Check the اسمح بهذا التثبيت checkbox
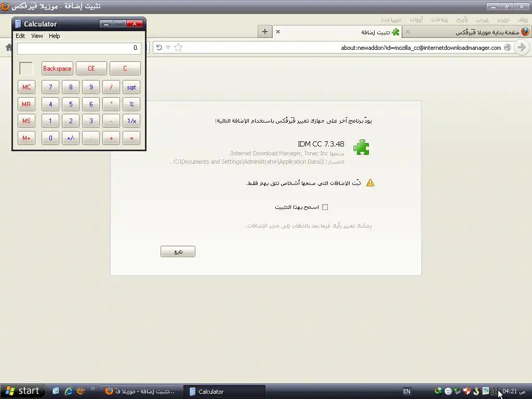Image resolution: width=532 pixels, height=399 pixels. 325,207
